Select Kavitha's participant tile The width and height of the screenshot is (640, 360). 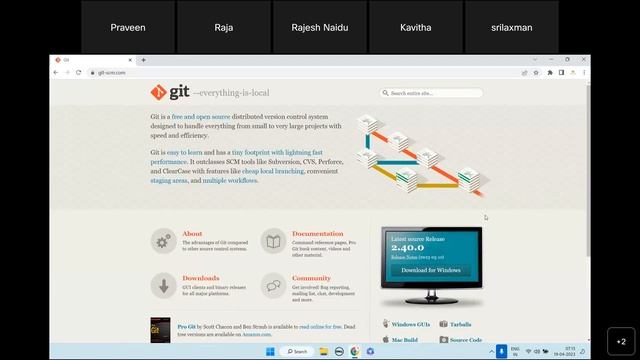[x=416, y=27]
